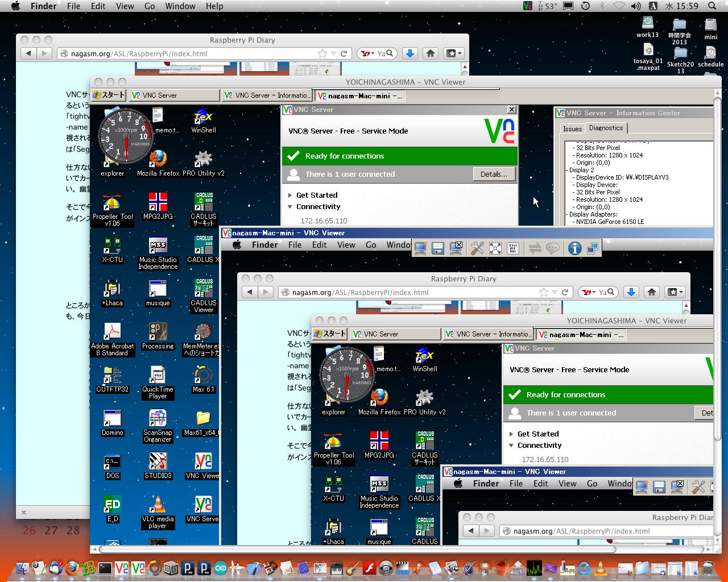Select the Processing desktop shortcut

click(158, 336)
